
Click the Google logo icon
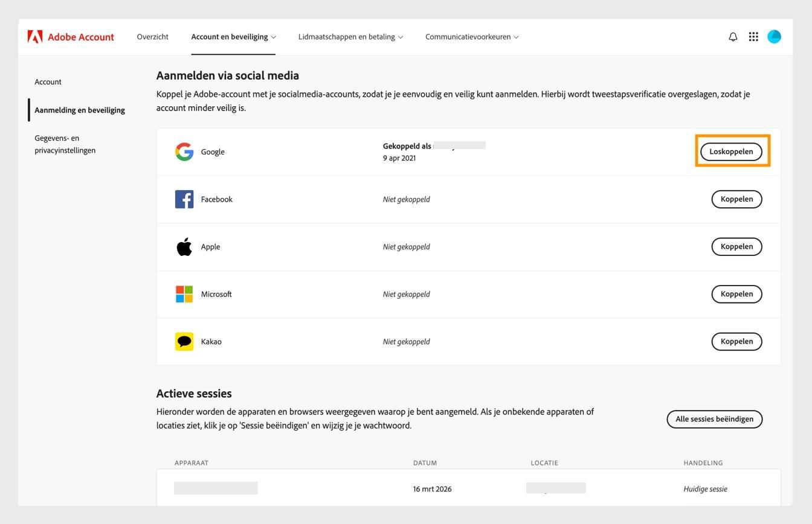(x=184, y=152)
